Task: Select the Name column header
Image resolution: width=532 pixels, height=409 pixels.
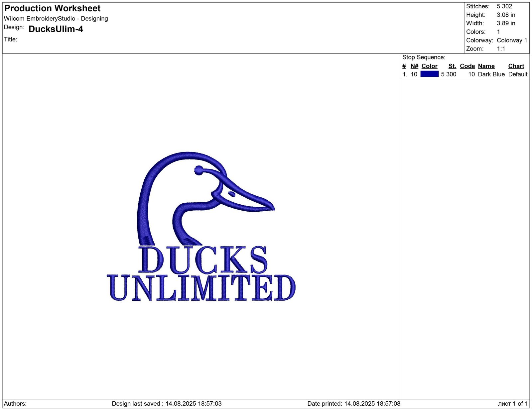Action: point(486,66)
